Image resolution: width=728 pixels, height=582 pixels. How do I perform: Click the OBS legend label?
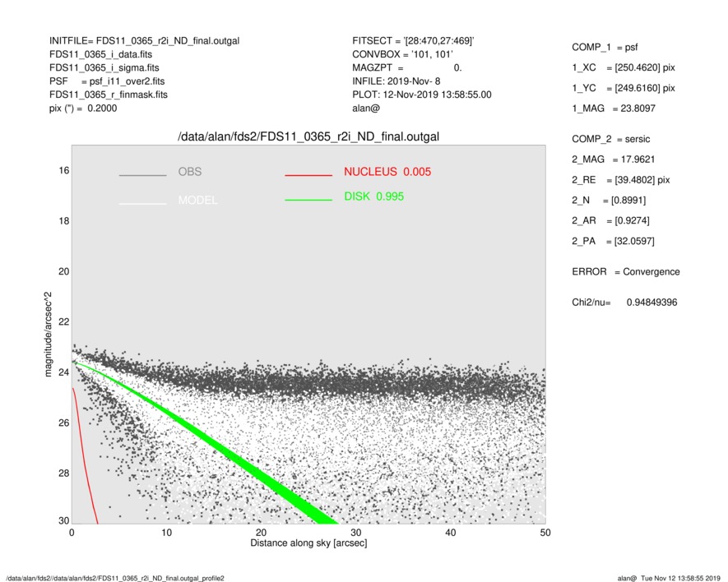pyautogui.click(x=190, y=172)
